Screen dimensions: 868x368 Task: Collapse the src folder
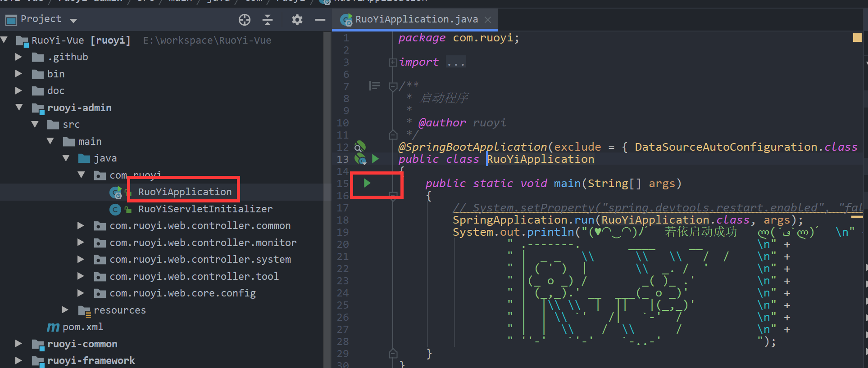(x=35, y=124)
